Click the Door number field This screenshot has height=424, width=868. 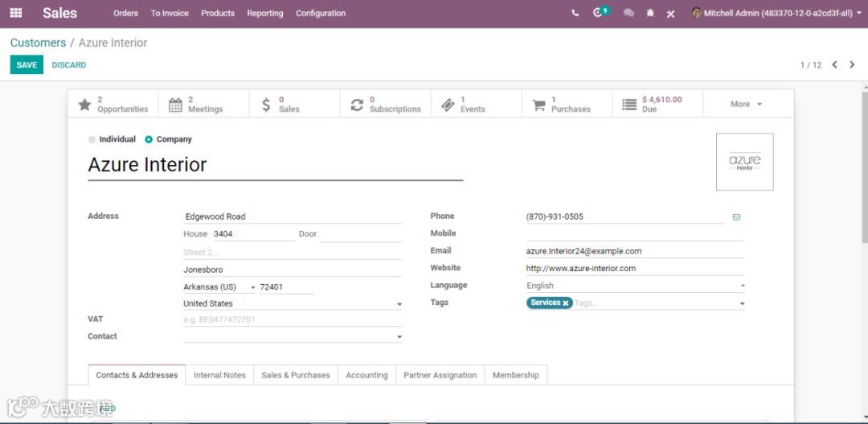(x=360, y=234)
